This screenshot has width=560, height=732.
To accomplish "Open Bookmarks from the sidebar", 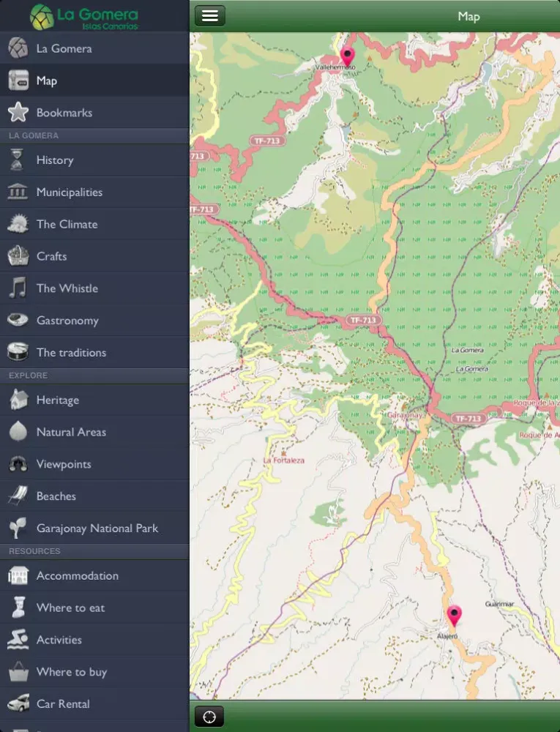I will coord(94,112).
